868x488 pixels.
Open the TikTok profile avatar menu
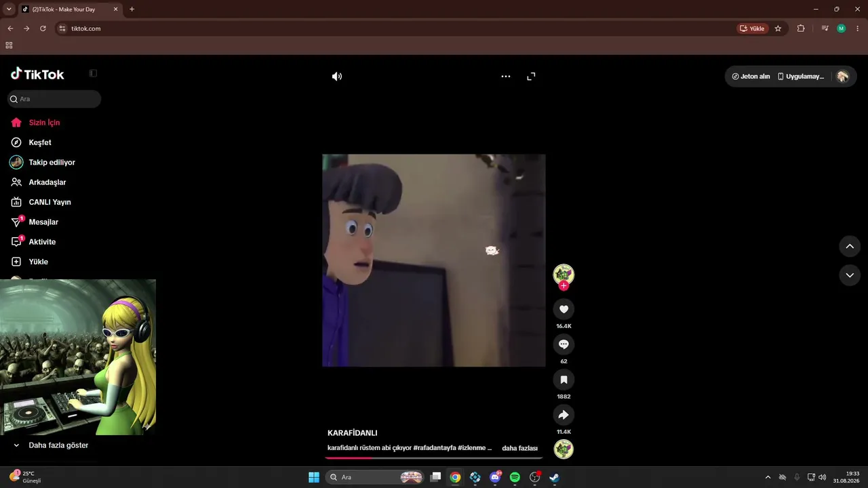[843, 77]
